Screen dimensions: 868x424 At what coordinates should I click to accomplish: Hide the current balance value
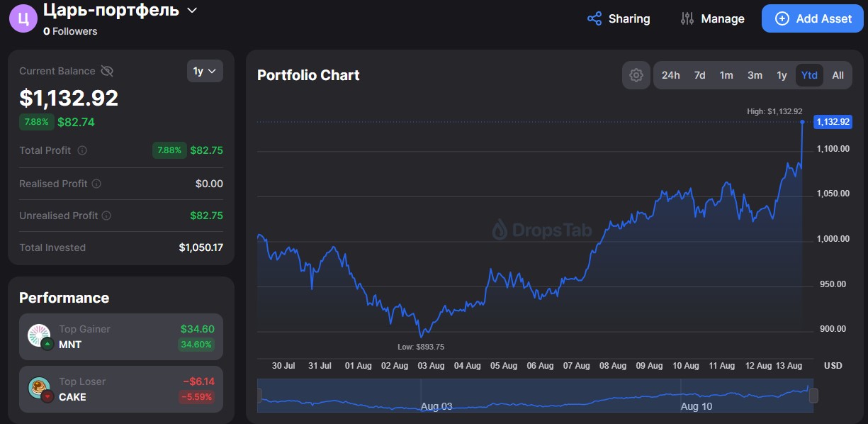[x=107, y=71]
